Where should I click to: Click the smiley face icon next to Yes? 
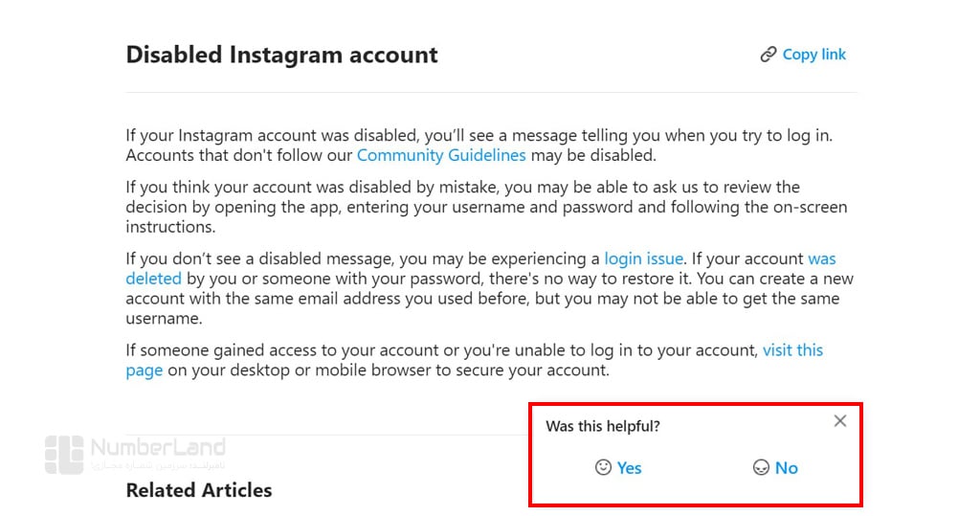click(603, 467)
